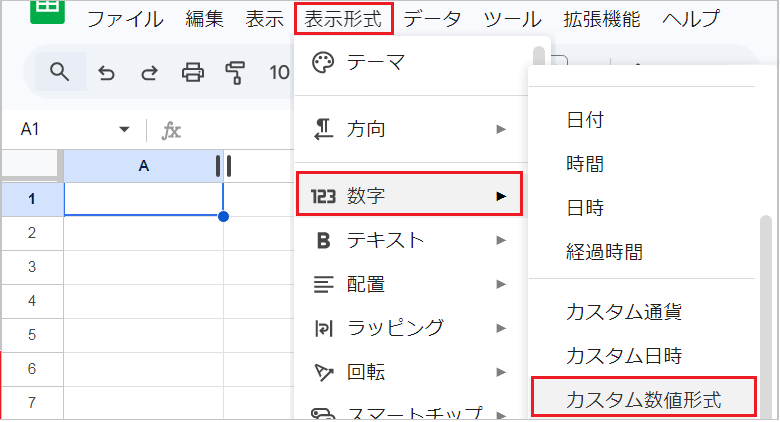The width and height of the screenshot is (780, 422).
Task: Click the direction icon beside 方向
Action: pyautogui.click(x=323, y=129)
